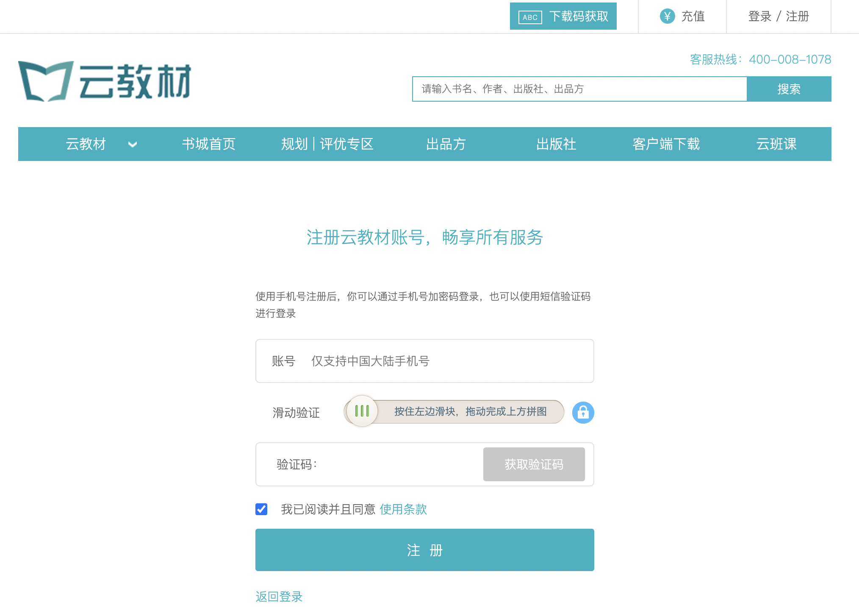Focus the 账号 phone number field
The height and width of the screenshot is (616, 859).
point(424,361)
